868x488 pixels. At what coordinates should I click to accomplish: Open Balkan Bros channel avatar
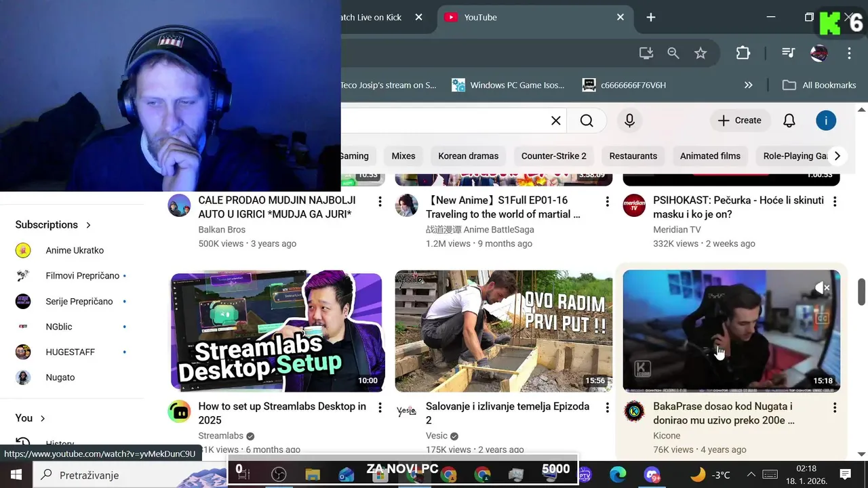pos(179,205)
